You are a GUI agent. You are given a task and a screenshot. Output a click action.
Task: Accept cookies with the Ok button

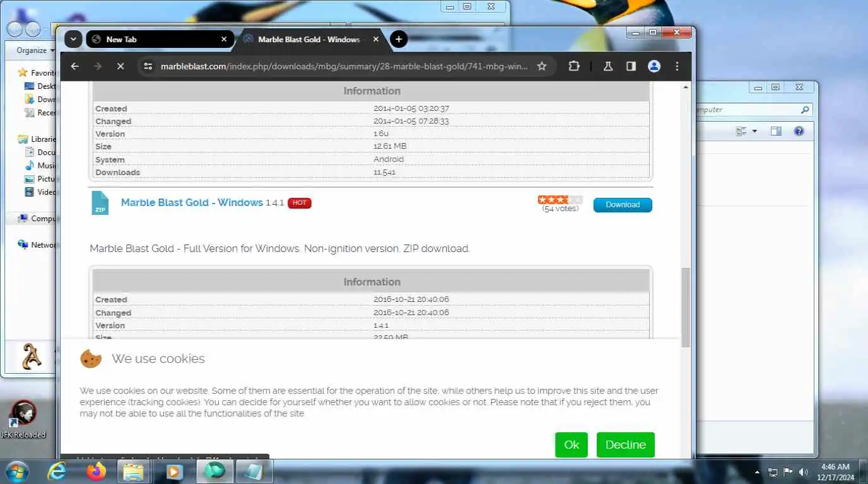572,445
